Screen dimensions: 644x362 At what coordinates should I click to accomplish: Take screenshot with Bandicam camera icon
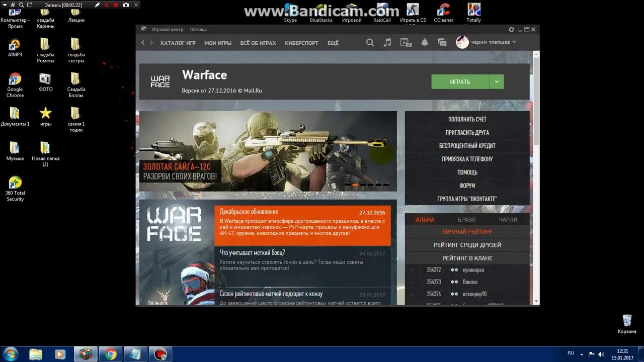tap(125, 5)
